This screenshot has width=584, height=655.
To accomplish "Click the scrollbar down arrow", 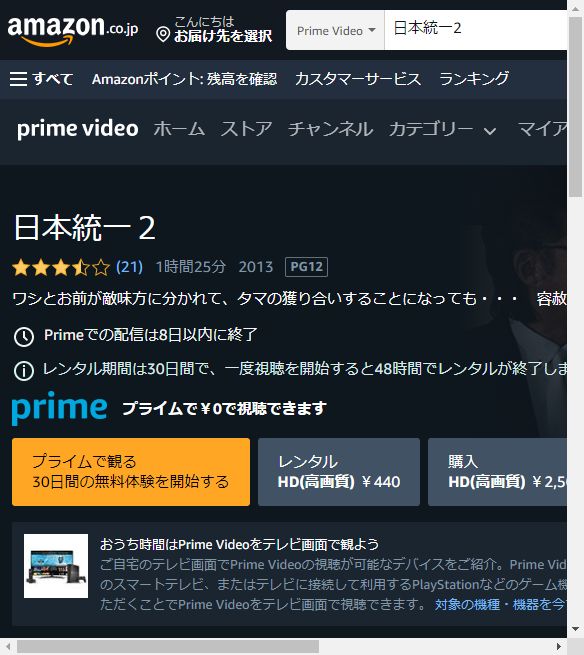I will [576, 629].
